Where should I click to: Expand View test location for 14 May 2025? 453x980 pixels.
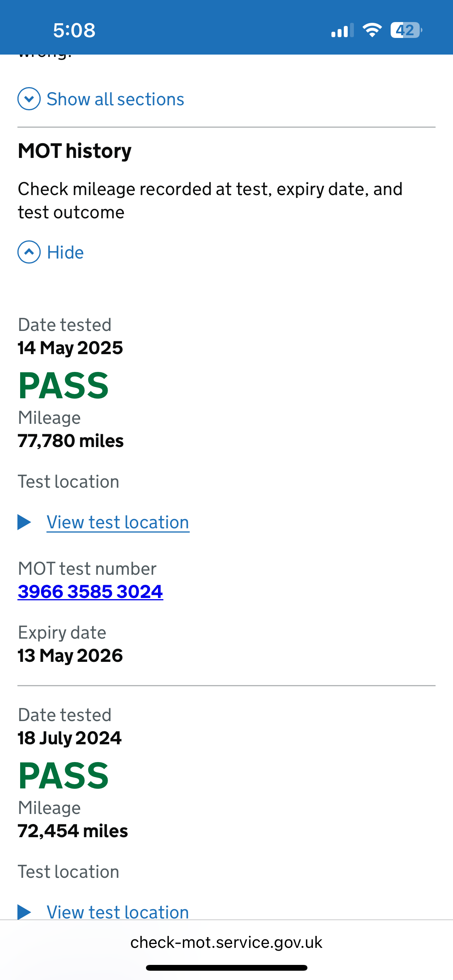(118, 522)
